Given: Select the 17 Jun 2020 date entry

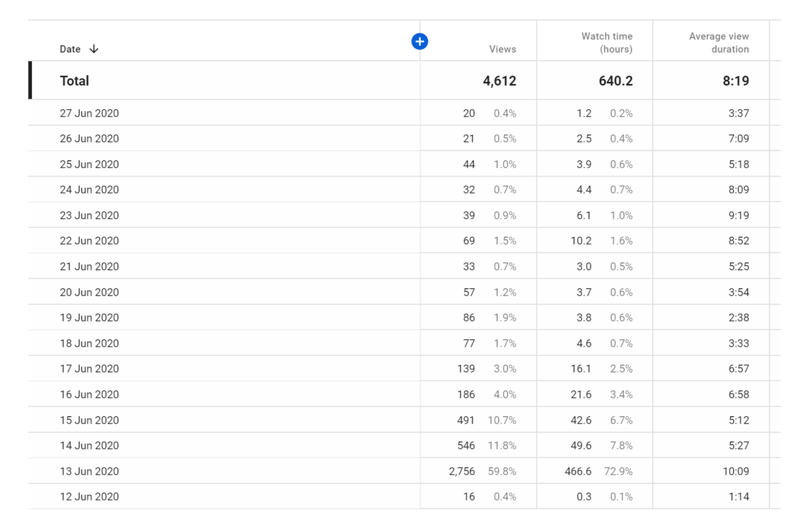Looking at the screenshot, I should [x=89, y=369].
